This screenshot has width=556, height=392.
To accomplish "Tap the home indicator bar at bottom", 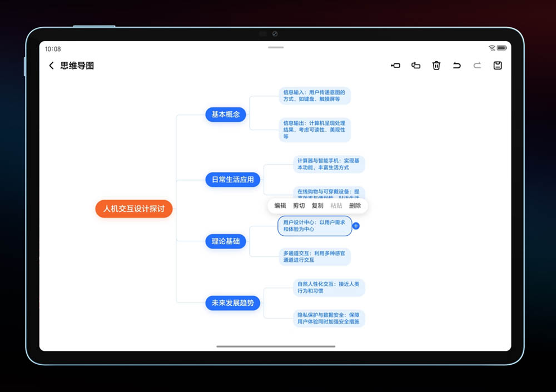I will click(x=276, y=346).
